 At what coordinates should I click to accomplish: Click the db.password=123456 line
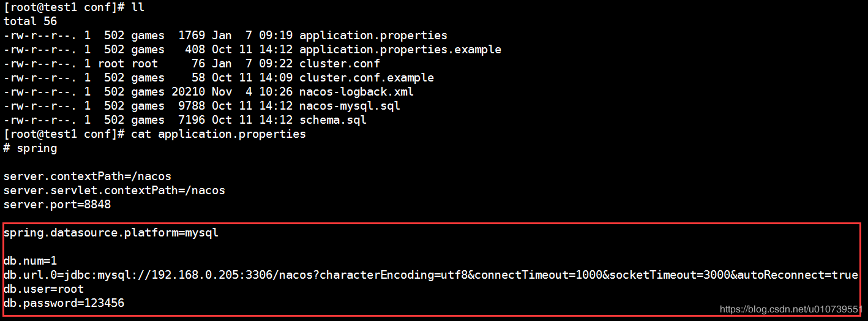pos(64,303)
